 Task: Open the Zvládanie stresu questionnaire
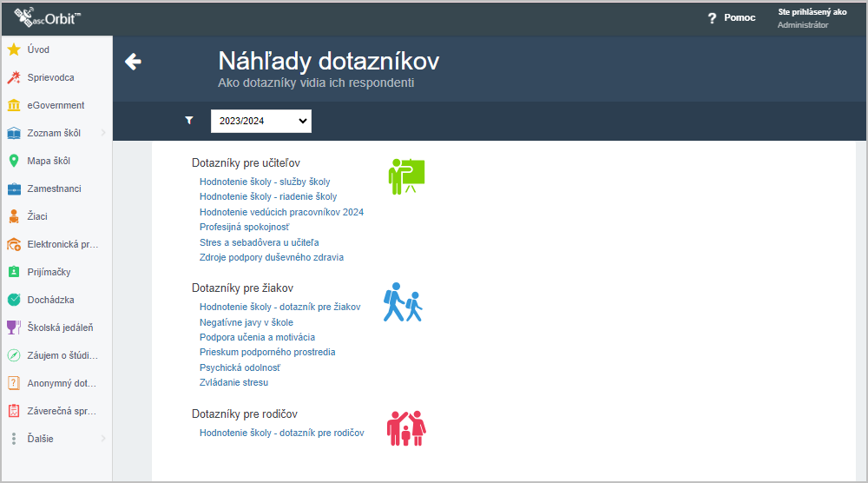[233, 383]
